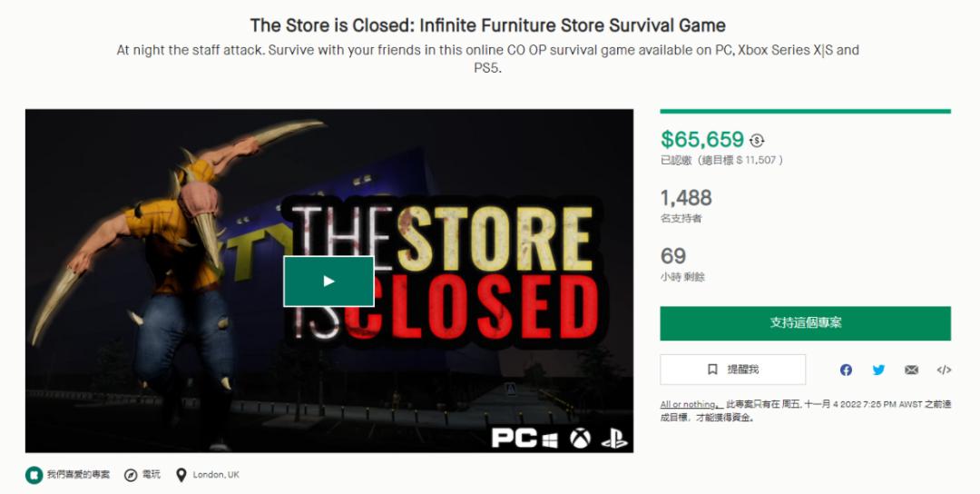Share the project on Facebook
This screenshot has width=980, height=494.
(846, 370)
